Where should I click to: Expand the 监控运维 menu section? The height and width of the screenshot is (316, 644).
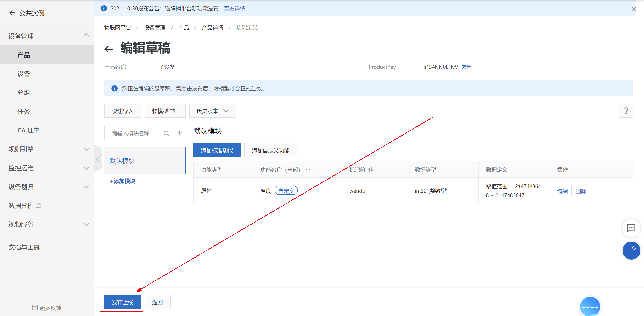pyautogui.click(x=47, y=168)
